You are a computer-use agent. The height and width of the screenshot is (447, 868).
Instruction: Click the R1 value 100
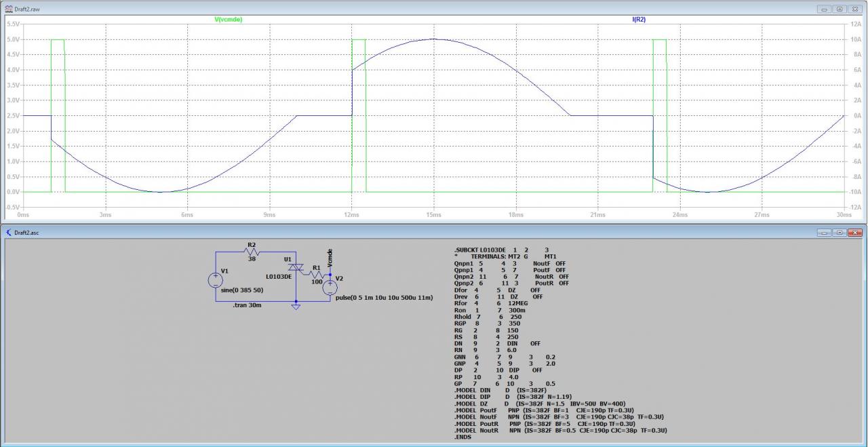[316, 281]
